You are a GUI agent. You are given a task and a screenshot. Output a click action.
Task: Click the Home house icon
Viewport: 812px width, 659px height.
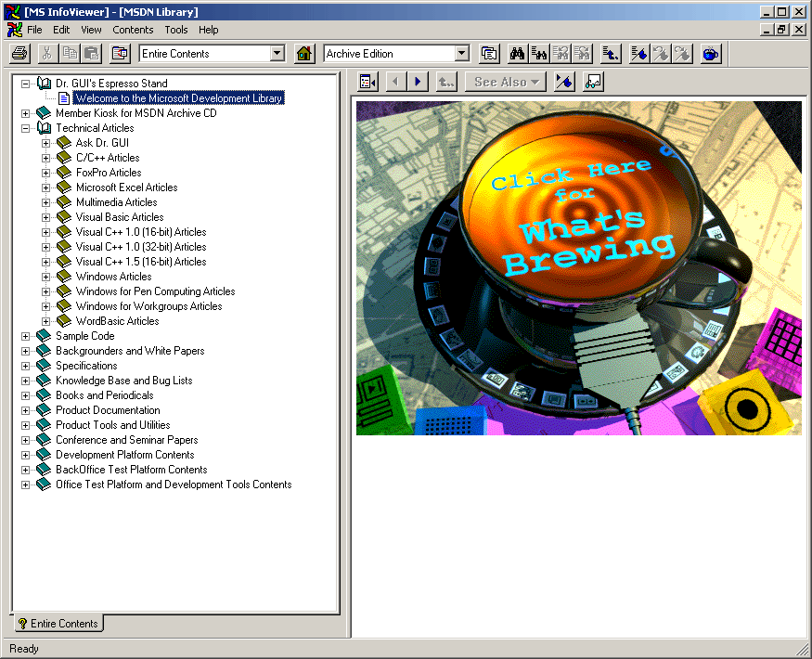click(x=304, y=53)
